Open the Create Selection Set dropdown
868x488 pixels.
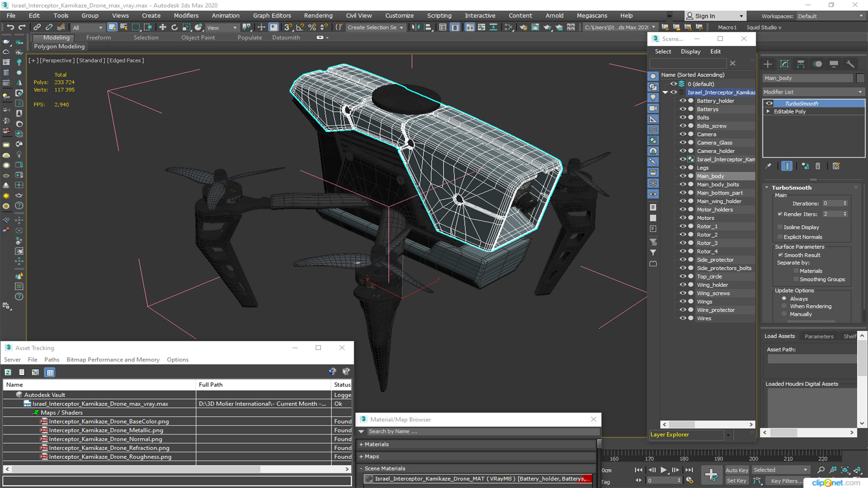(x=375, y=28)
